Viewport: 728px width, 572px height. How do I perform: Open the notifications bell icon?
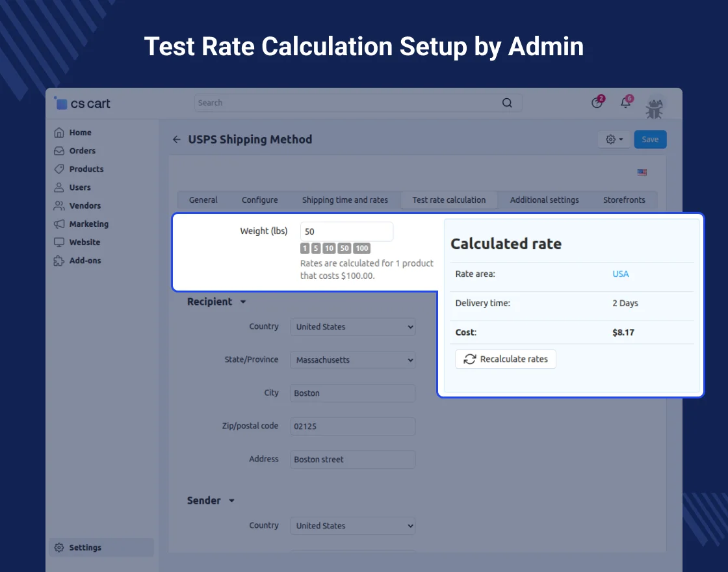pyautogui.click(x=626, y=103)
